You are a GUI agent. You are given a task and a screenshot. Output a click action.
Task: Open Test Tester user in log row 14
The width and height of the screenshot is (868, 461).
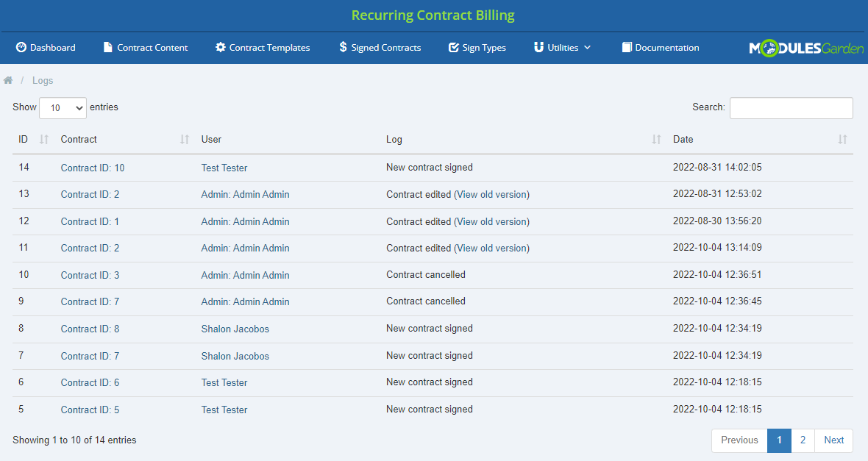[224, 168]
